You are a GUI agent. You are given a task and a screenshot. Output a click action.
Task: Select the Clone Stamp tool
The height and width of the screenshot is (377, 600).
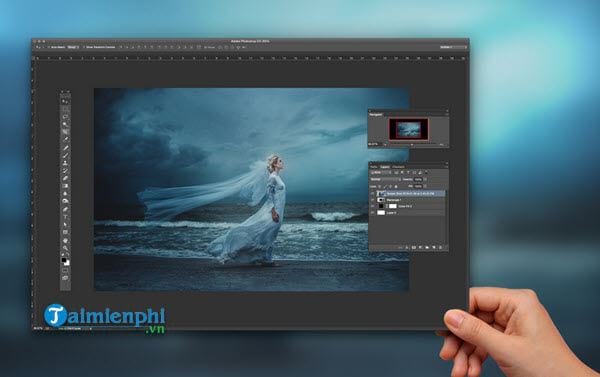coord(66,163)
